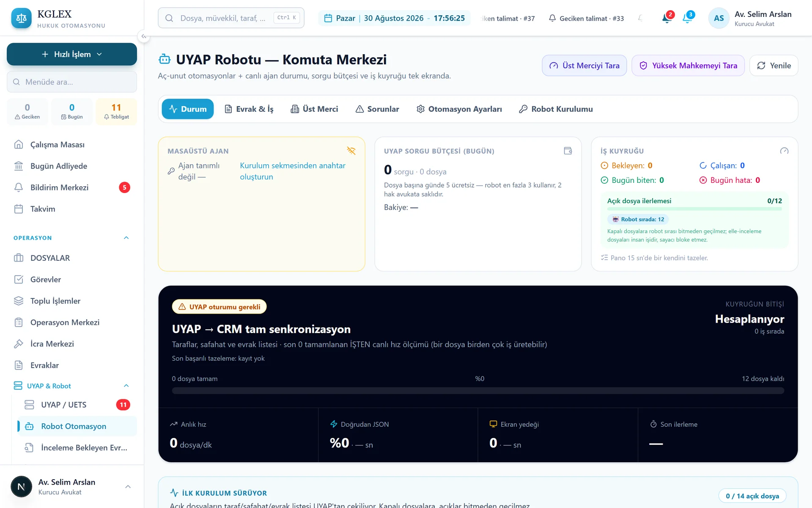Open UYAP / UETS submenu item
Viewport: 812px width, 508px height.
[x=77, y=405]
